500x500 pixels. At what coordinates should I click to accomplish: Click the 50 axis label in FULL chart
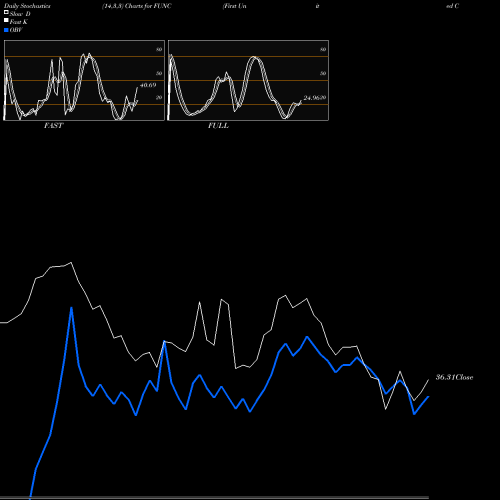(x=323, y=73)
